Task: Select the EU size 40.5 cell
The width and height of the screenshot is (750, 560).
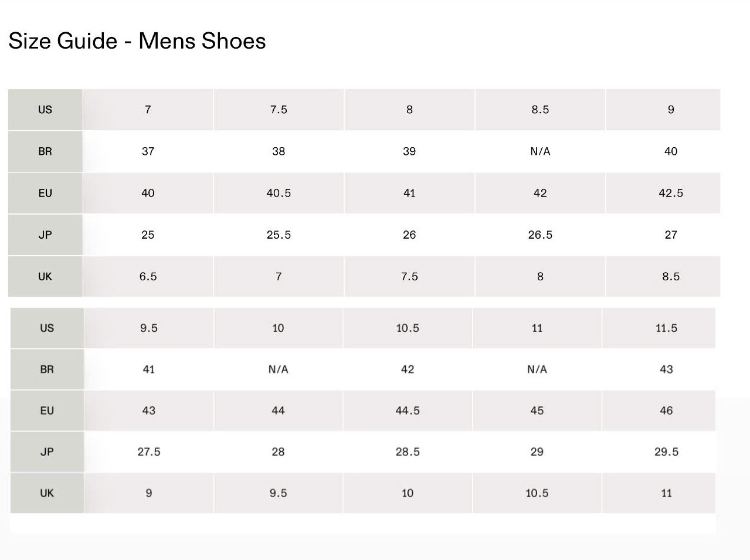Action: [279, 193]
